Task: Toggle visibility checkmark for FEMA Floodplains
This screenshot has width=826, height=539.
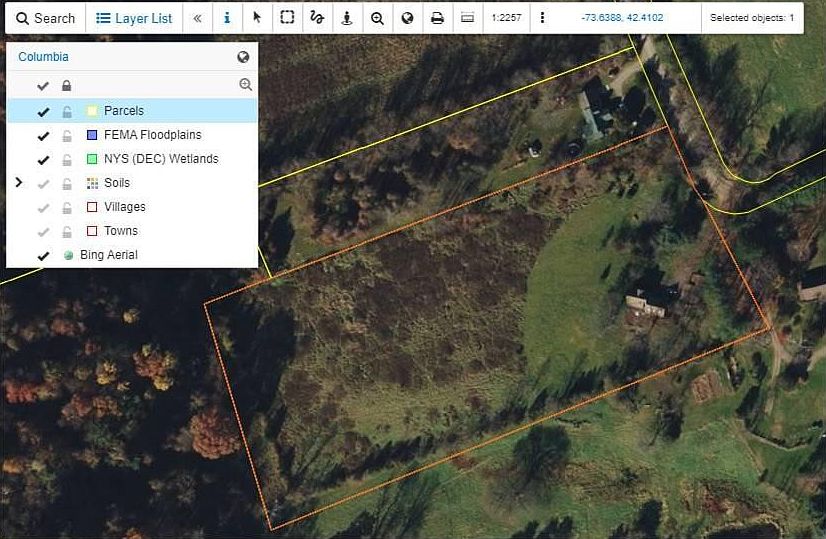Action: tap(43, 135)
